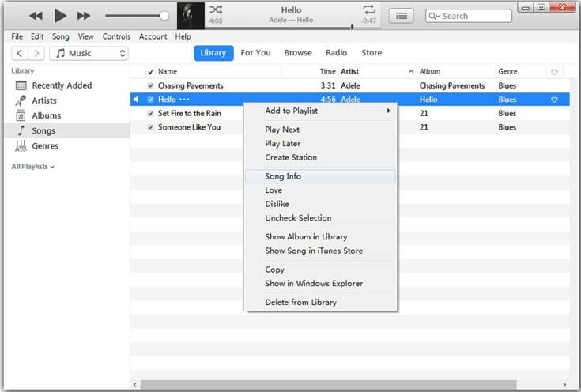Open the Up Next list icon
581x392 pixels.
pyautogui.click(x=403, y=16)
